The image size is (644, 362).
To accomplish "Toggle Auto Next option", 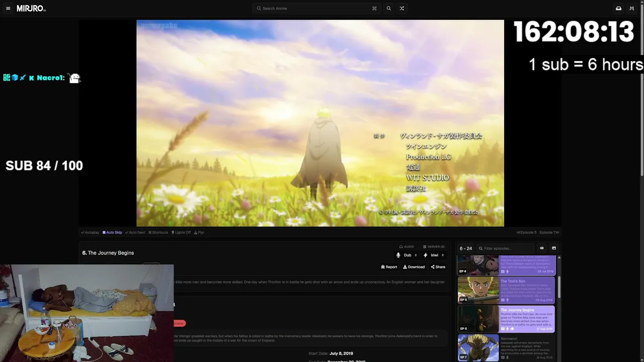I will pos(135,232).
